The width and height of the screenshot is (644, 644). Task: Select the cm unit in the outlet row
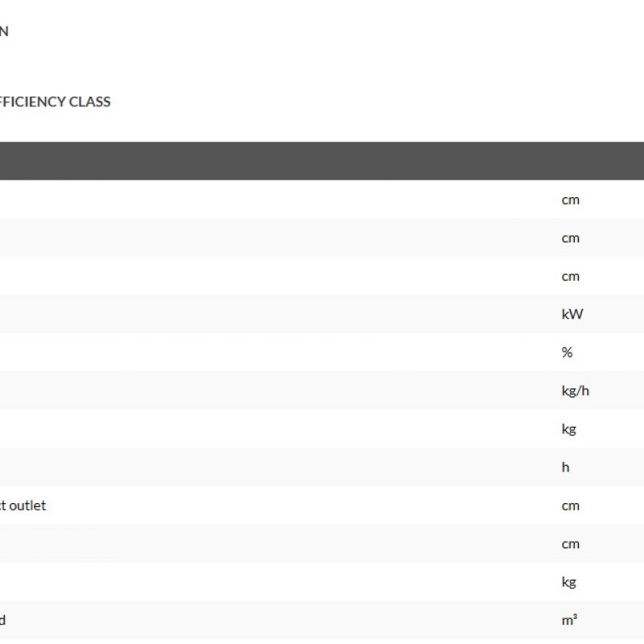click(570, 506)
